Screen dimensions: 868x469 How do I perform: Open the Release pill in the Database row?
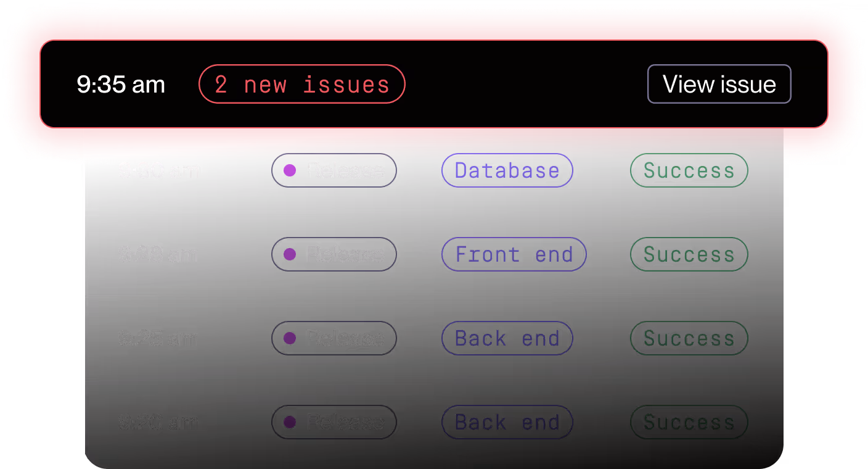[x=334, y=170]
